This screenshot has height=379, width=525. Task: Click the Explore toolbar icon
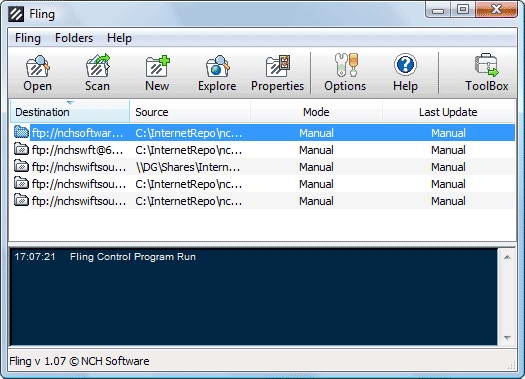pos(217,66)
